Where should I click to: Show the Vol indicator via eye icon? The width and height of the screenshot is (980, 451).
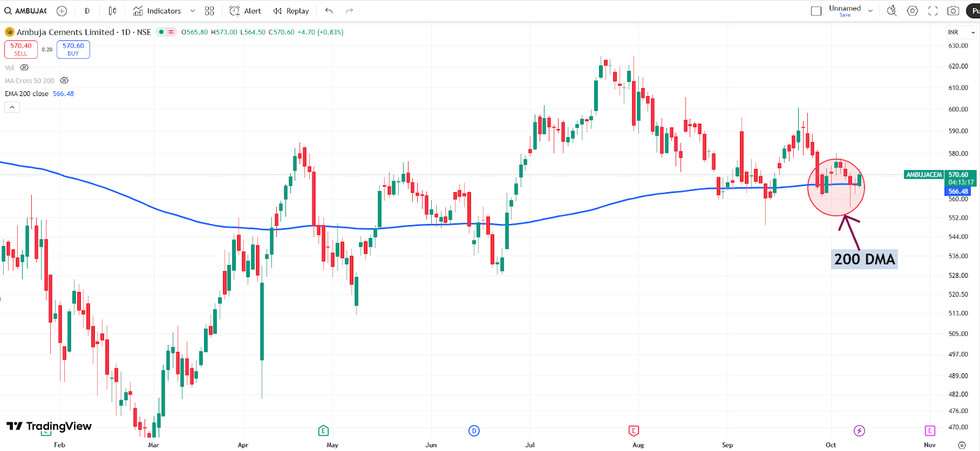(24, 68)
